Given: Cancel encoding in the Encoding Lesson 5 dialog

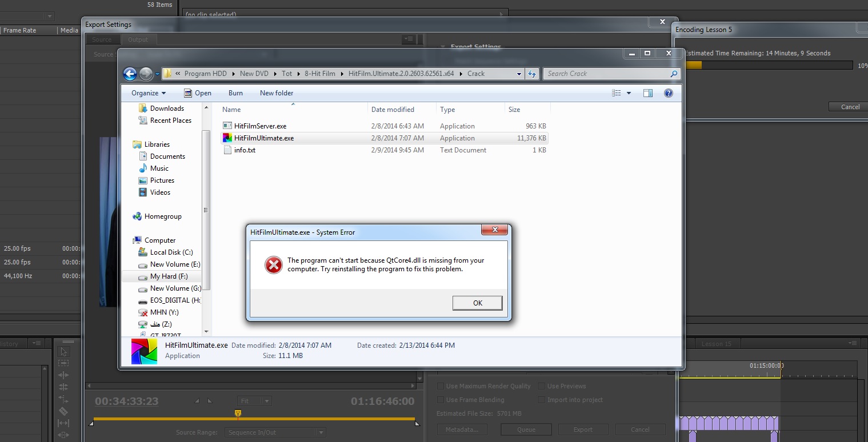Looking at the screenshot, I should 850,107.
